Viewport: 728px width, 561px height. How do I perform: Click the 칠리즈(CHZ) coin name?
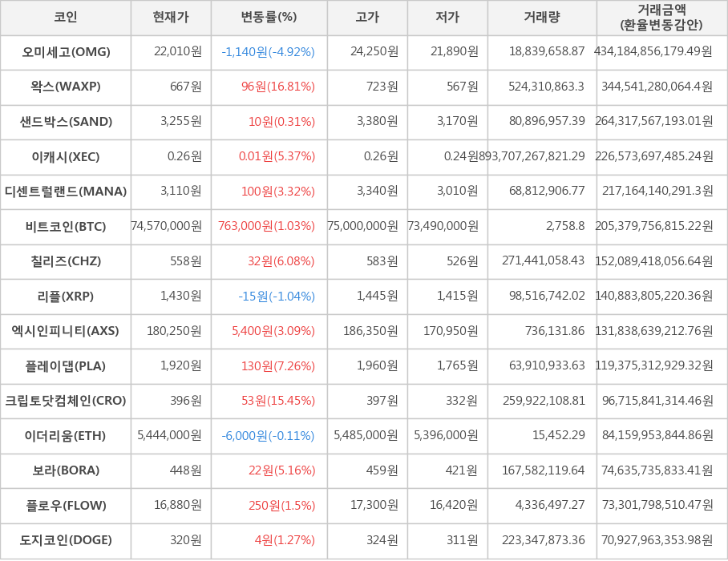coord(66,261)
